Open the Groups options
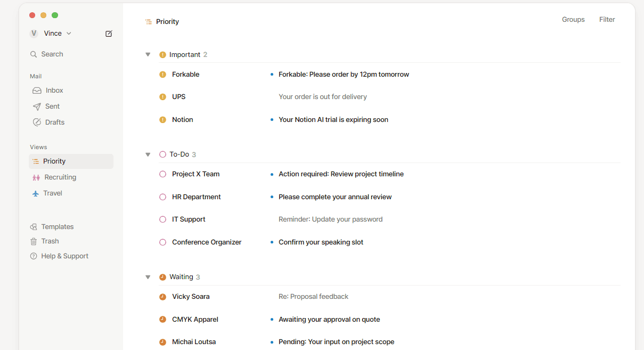 pyautogui.click(x=573, y=19)
